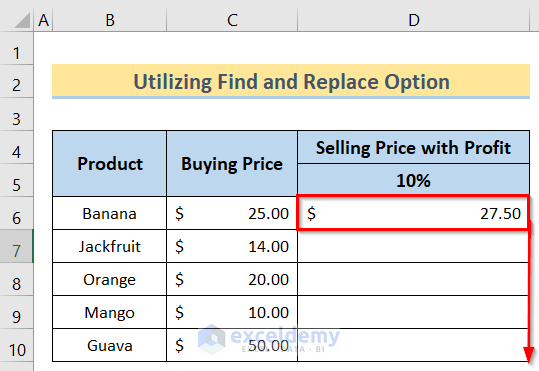Screen dimensions: 539x371
Task: Select the empty selling price cell for Jackfruit
Action: [414, 247]
